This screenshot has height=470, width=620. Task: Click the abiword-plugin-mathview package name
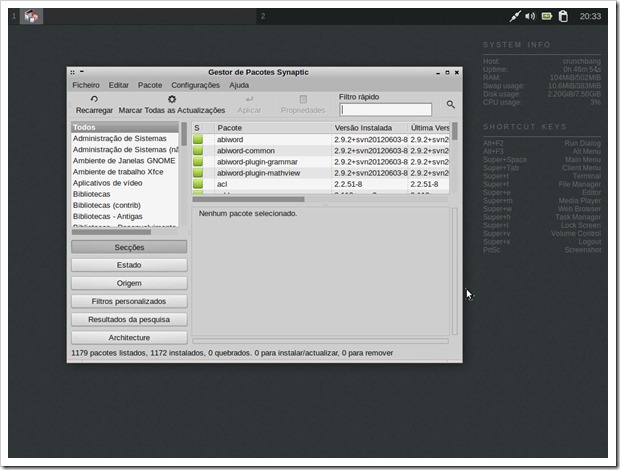click(258, 172)
